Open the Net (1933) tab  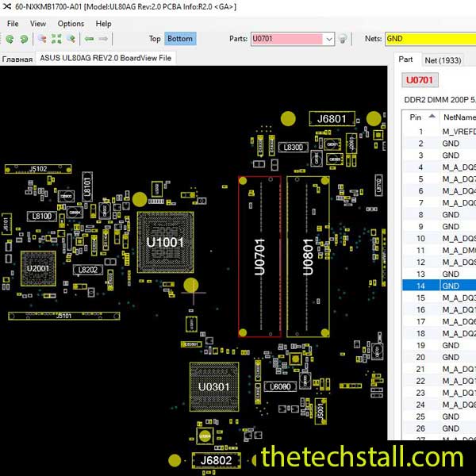[x=443, y=60]
